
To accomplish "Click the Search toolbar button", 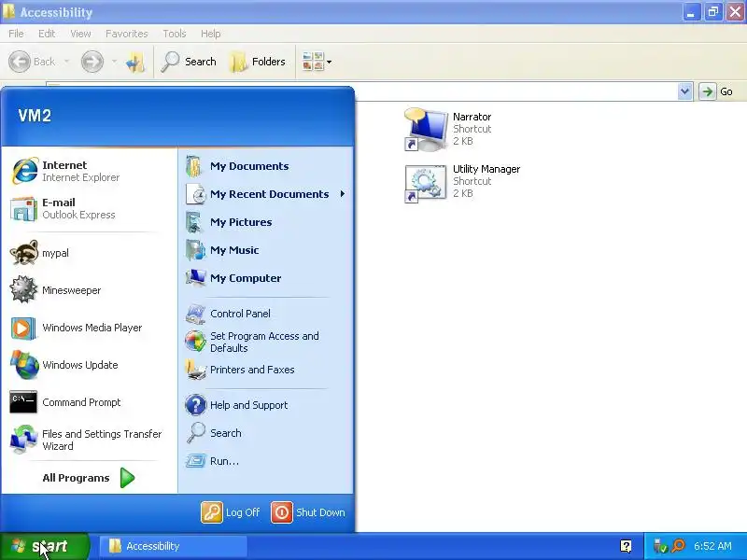I will click(189, 62).
